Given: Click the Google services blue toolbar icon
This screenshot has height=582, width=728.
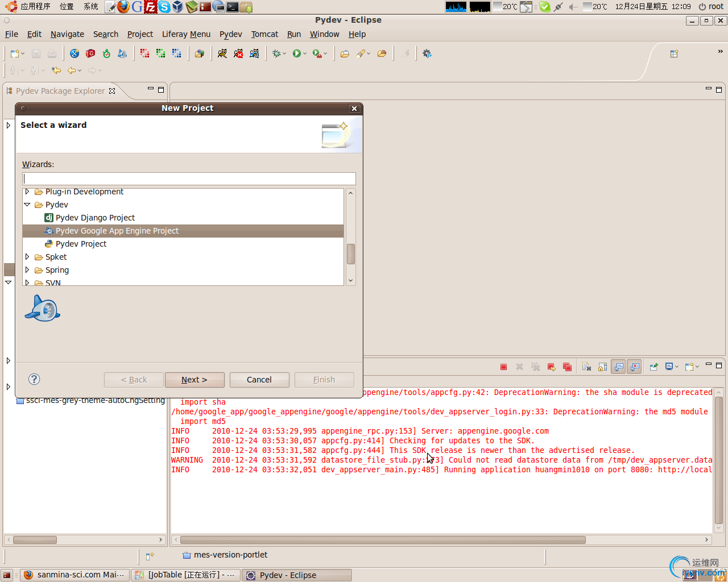Looking at the screenshot, I should click(x=75, y=53).
